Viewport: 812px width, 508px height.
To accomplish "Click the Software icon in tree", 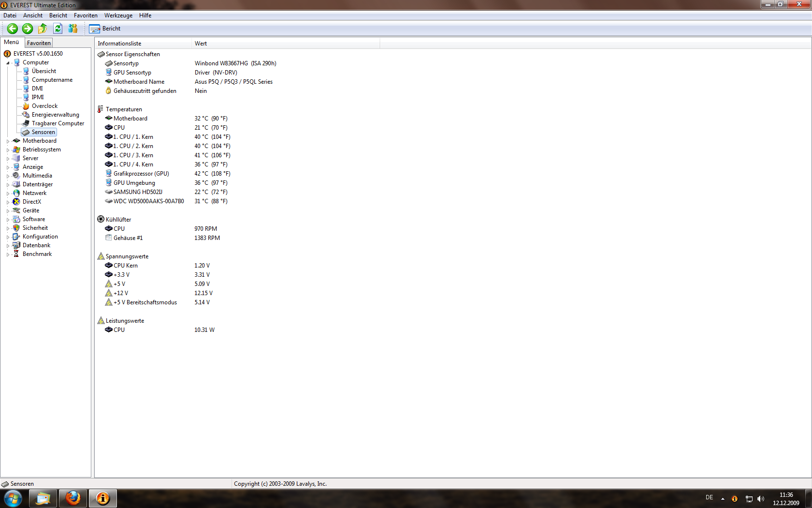I will (16, 219).
